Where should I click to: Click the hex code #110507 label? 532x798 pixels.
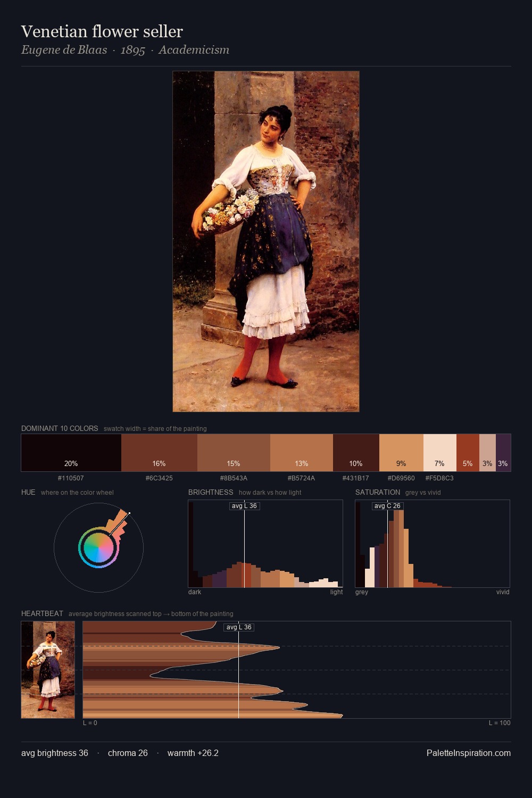pos(71,478)
